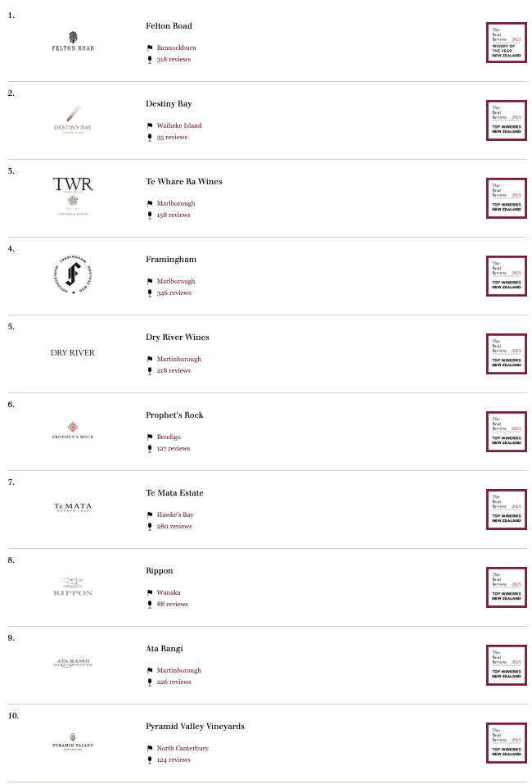Viewport: 532px width, 784px height.
Task: Click the Dry River text logo
Action: click(x=73, y=352)
